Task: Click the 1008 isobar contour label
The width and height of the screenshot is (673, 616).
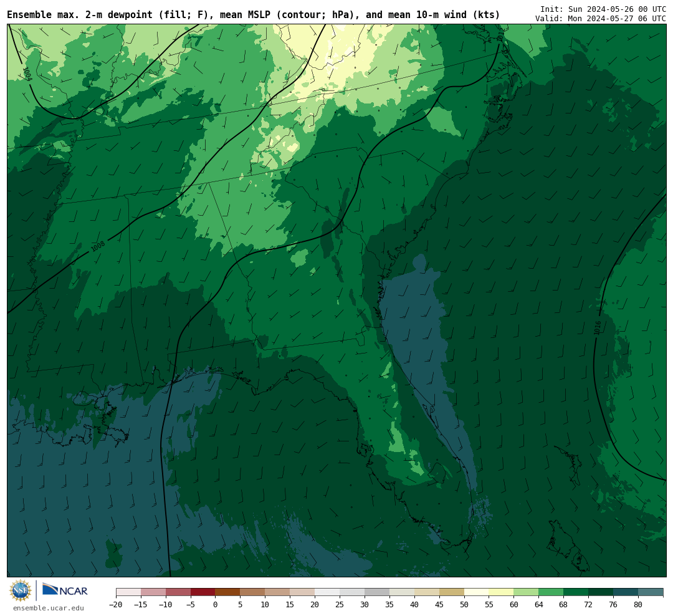Action: tap(98, 246)
